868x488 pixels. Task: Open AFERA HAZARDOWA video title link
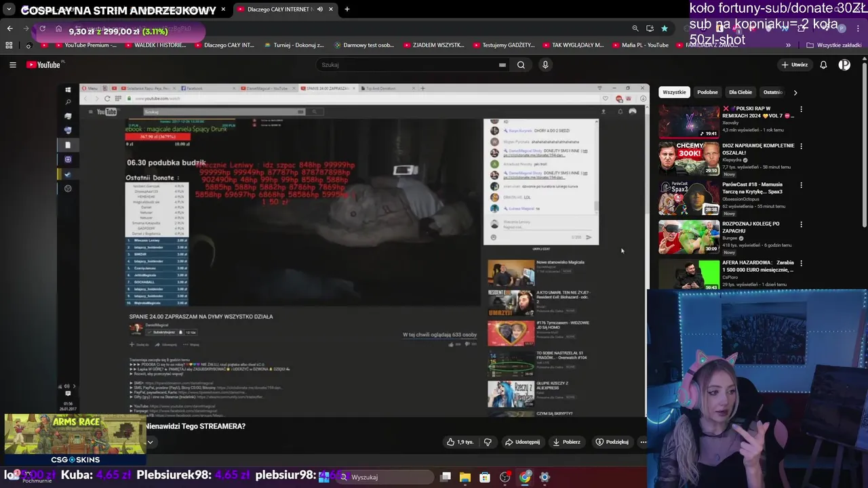tap(758, 266)
